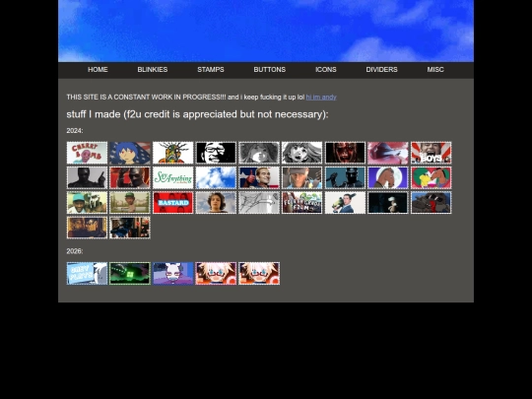
Task: Go to DIVIDERS section
Action: click(381, 70)
